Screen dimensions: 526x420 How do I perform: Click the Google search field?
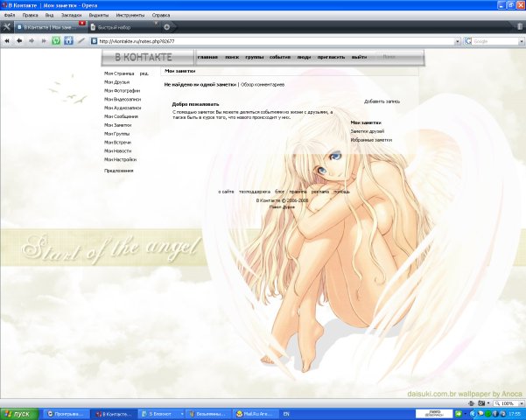point(495,41)
